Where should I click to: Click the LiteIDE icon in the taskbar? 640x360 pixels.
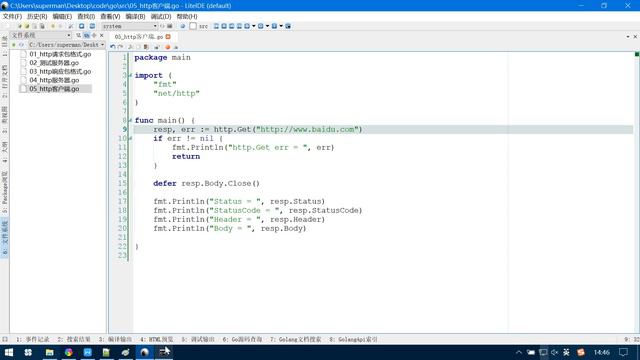(144, 352)
